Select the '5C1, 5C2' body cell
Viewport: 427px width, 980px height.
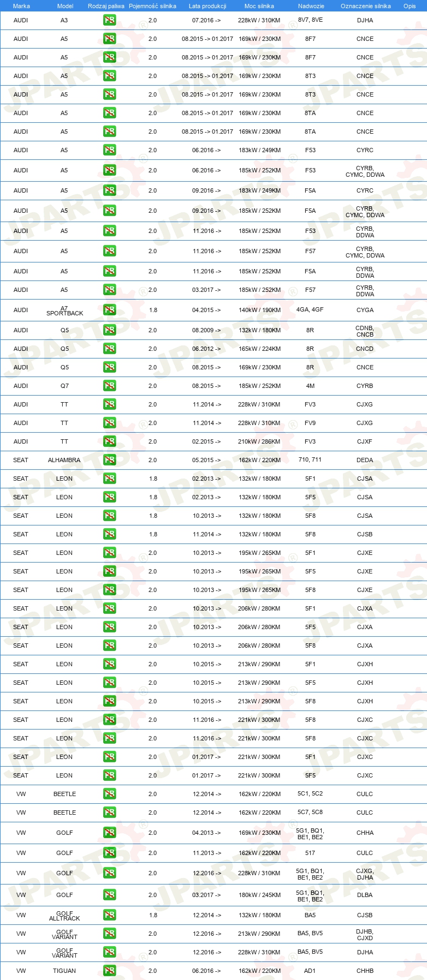[310, 793]
